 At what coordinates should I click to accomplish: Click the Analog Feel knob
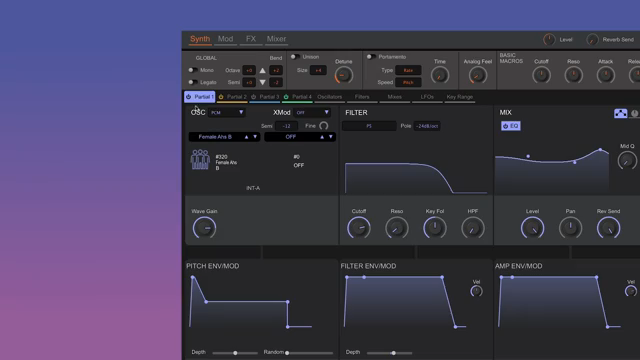tap(478, 75)
